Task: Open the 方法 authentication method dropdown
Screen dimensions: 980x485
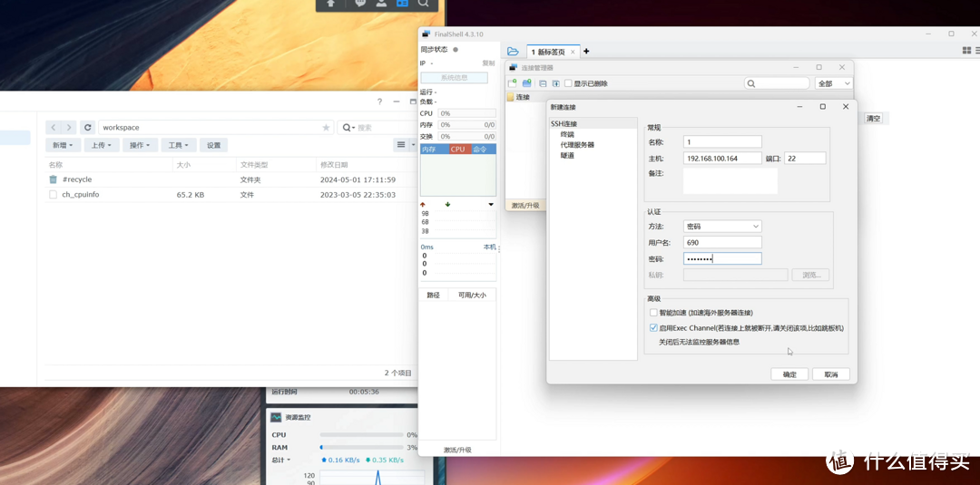Action: tap(722, 227)
